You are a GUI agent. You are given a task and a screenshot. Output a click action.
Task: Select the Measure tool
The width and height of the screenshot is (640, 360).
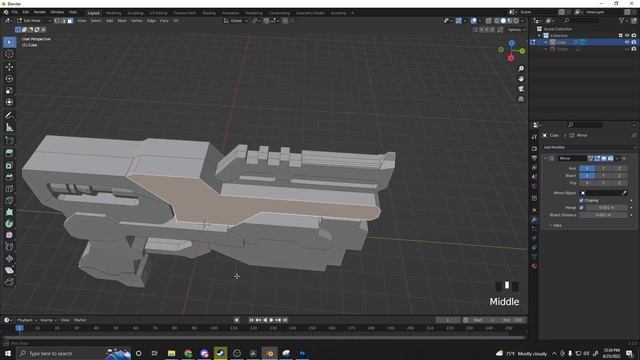pos(9,127)
